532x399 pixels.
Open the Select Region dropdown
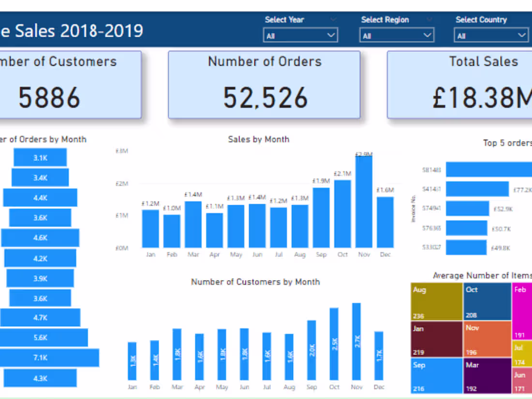tap(396, 35)
